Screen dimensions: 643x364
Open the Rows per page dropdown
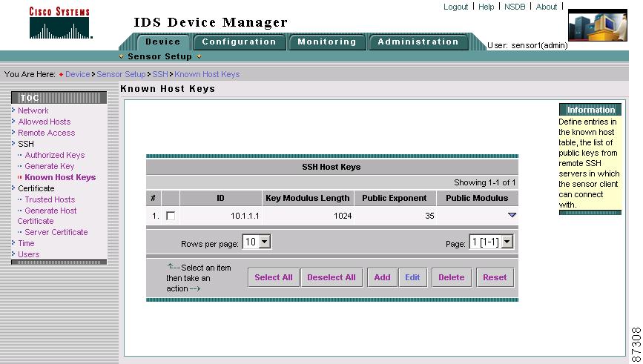[257, 242]
